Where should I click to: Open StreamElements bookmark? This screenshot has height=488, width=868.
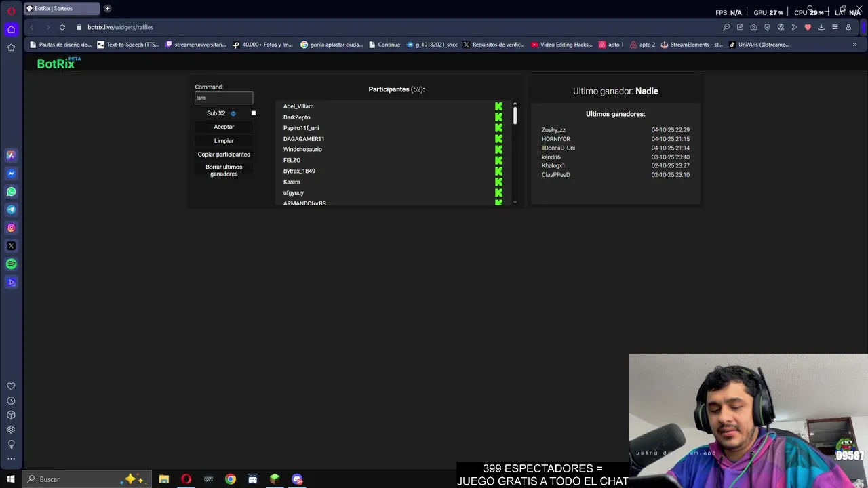click(692, 45)
